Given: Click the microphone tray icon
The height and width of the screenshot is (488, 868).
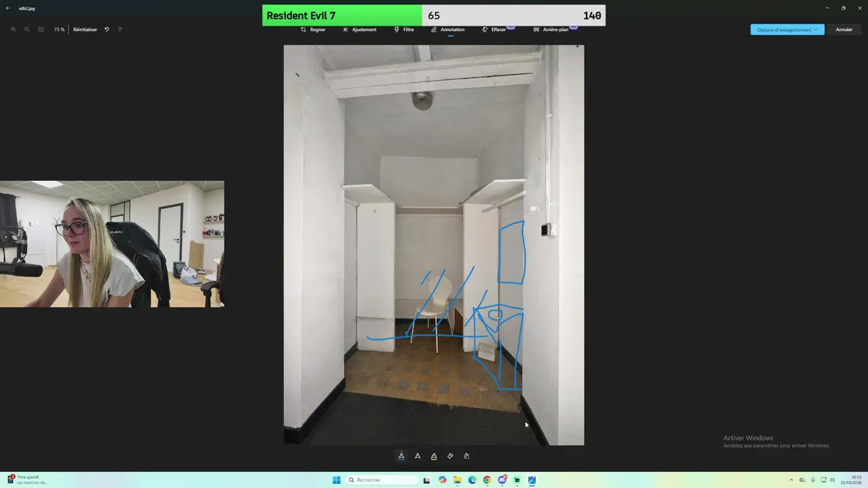Looking at the screenshot, I should 813,480.
